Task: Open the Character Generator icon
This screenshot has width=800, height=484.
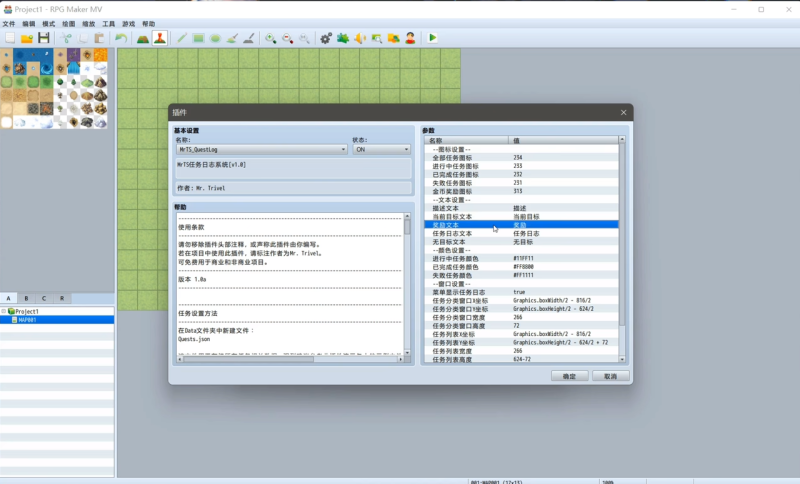Action: pos(410,38)
